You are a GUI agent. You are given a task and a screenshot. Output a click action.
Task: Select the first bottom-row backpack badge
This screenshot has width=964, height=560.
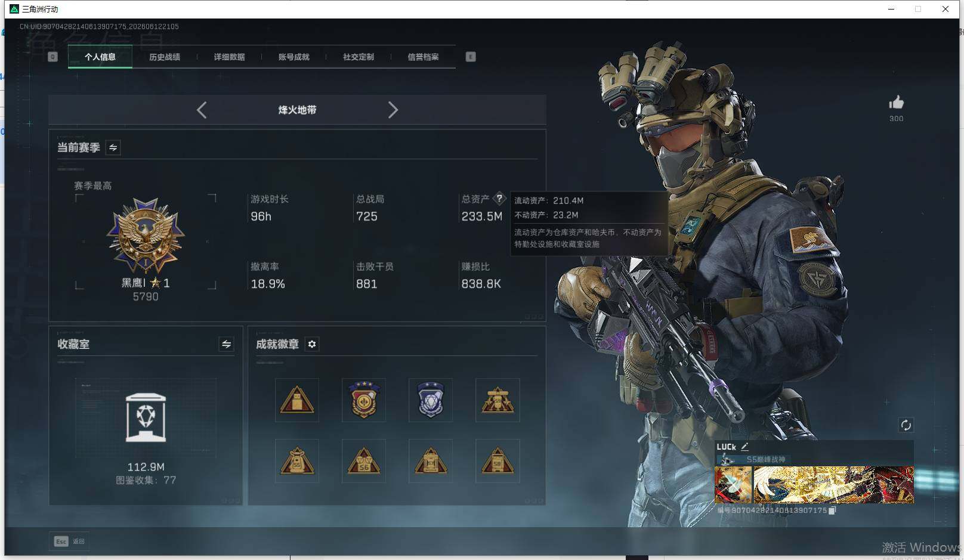297,461
